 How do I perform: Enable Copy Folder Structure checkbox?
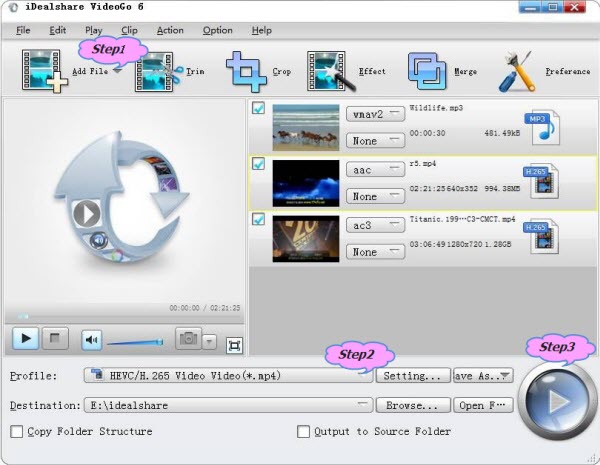pyautogui.click(x=16, y=432)
